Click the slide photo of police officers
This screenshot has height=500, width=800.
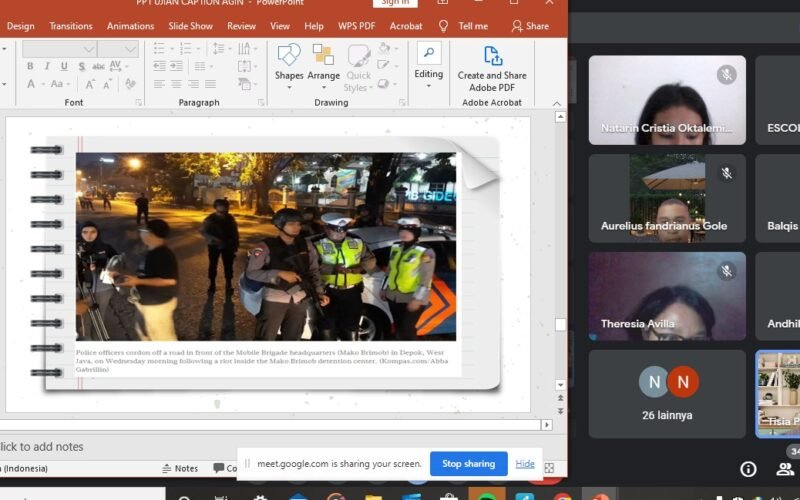pos(265,246)
